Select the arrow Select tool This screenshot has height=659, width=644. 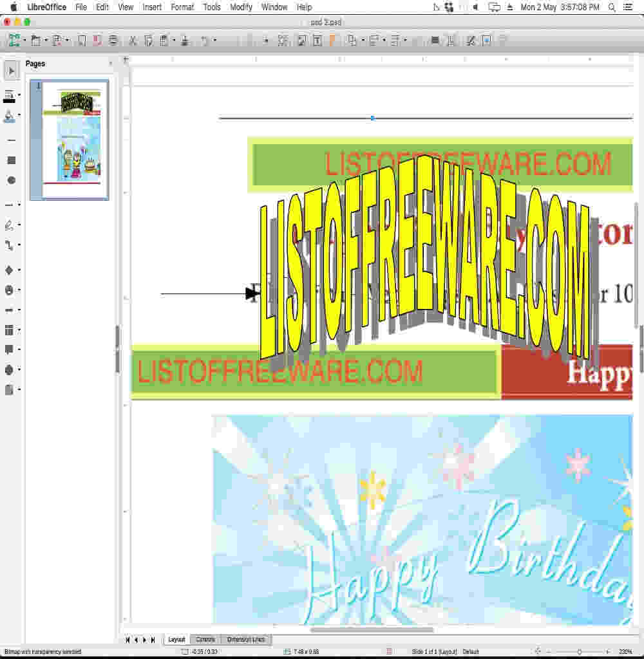coord(12,71)
